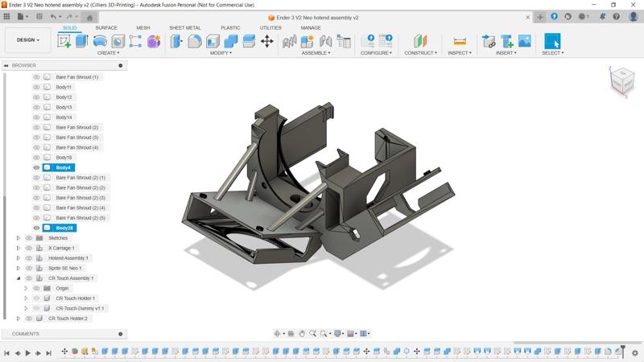Click the Pan hand tool in navigation bar

click(x=302, y=334)
